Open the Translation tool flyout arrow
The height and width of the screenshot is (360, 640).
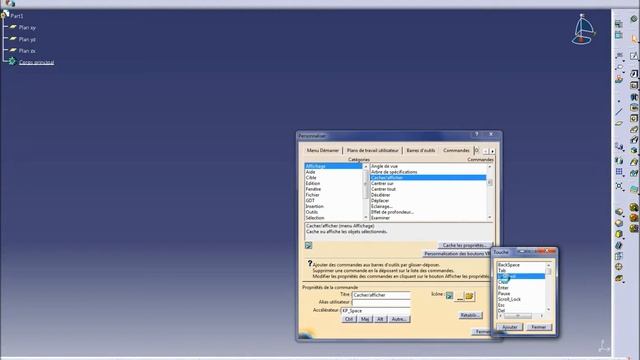tap(624, 151)
